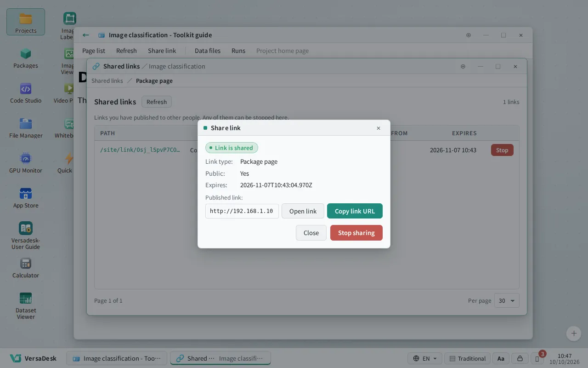Switch to Shared links taskbar window
Viewport: 588px width, 368px height.
point(220,358)
